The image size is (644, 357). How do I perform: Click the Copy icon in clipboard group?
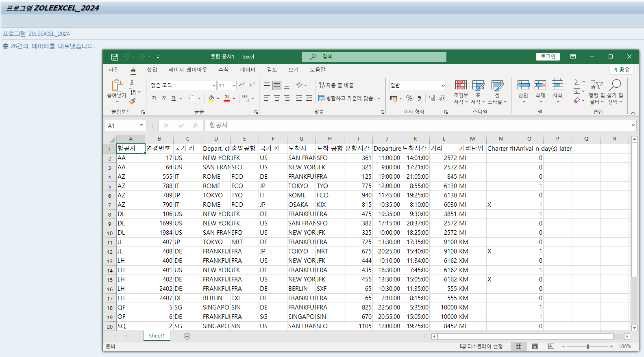pos(132,92)
